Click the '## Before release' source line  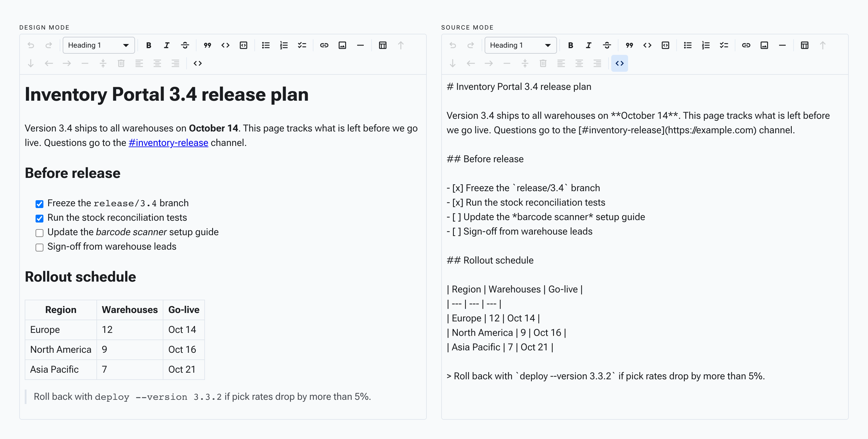[x=485, y=159]
